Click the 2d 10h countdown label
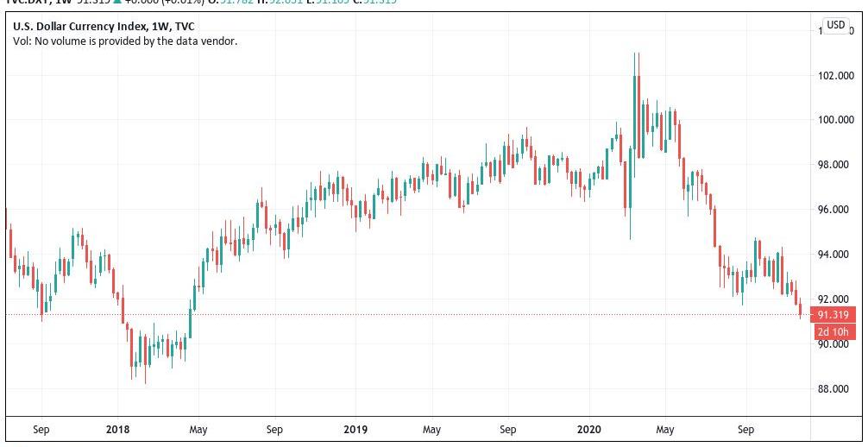Viewport: 868px width, 447px height. (x=833, y=331)
